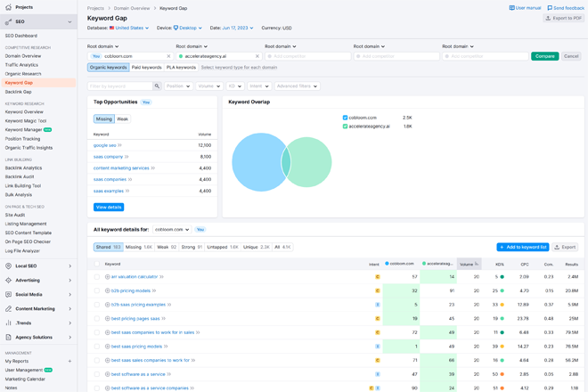
Task: Select the PLA keywords tab
Action: (x=181, y=68)
